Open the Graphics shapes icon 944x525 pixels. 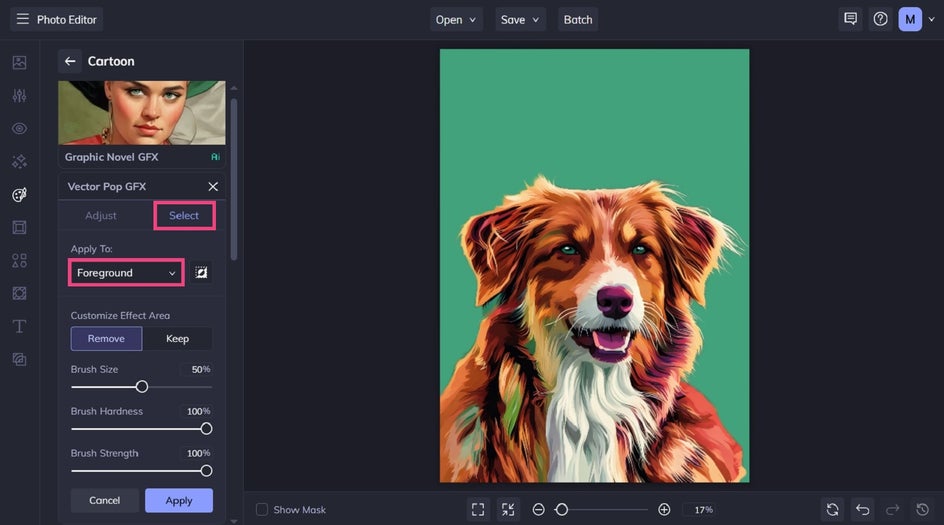[x=19, y=260]
